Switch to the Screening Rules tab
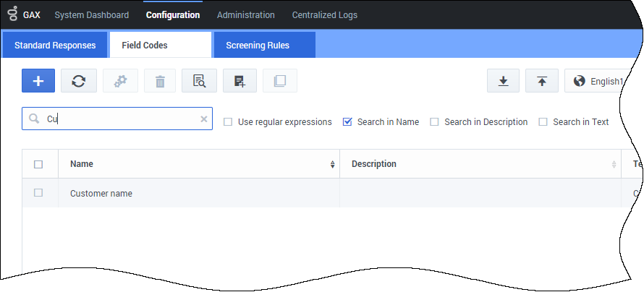 pos(265,45)
